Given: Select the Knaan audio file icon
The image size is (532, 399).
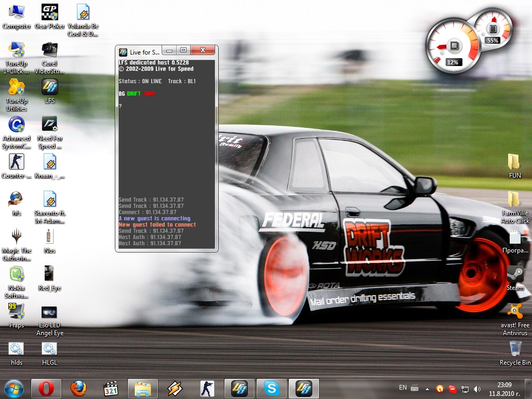Looking at the screenshot, I should click(49, 166).
